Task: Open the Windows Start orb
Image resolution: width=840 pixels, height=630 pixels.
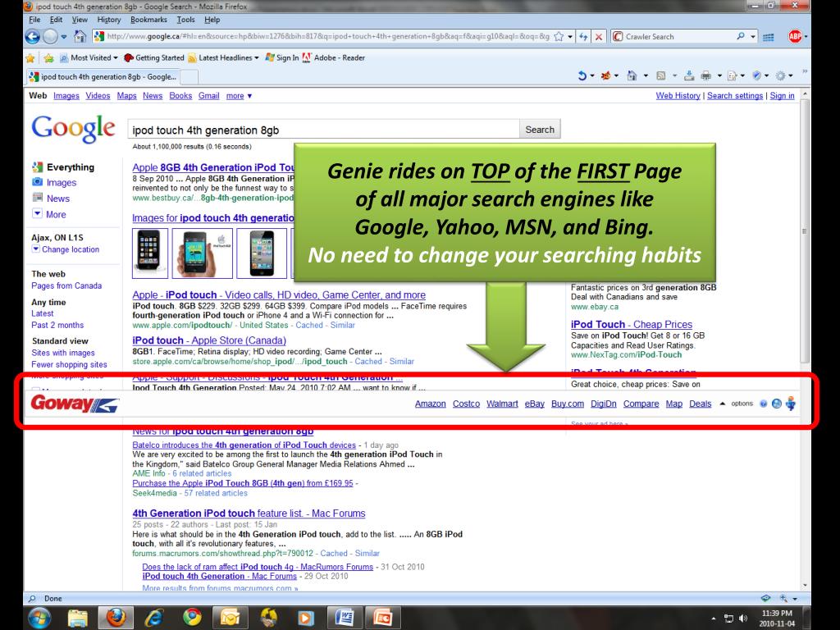Action: (x=39, y=618)
